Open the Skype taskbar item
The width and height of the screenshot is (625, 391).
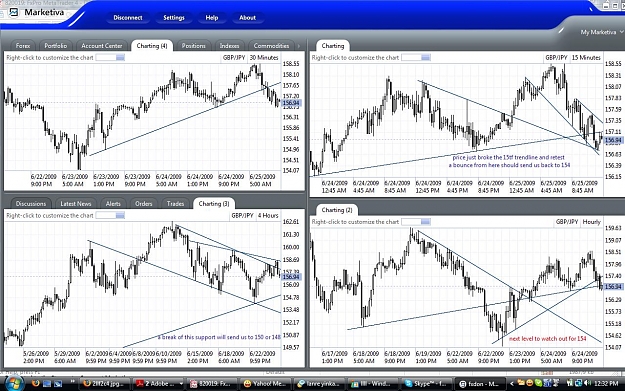(x=426, y=384)
